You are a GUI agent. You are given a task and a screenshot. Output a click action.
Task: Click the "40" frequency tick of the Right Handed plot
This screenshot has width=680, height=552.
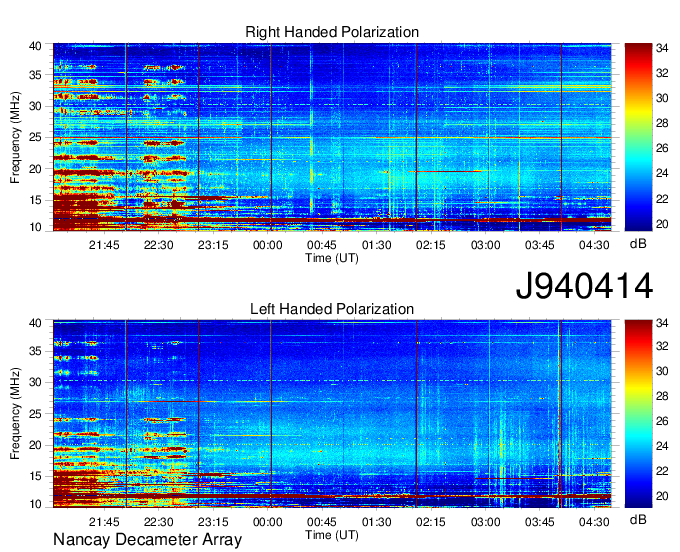[x=35, y=46]
